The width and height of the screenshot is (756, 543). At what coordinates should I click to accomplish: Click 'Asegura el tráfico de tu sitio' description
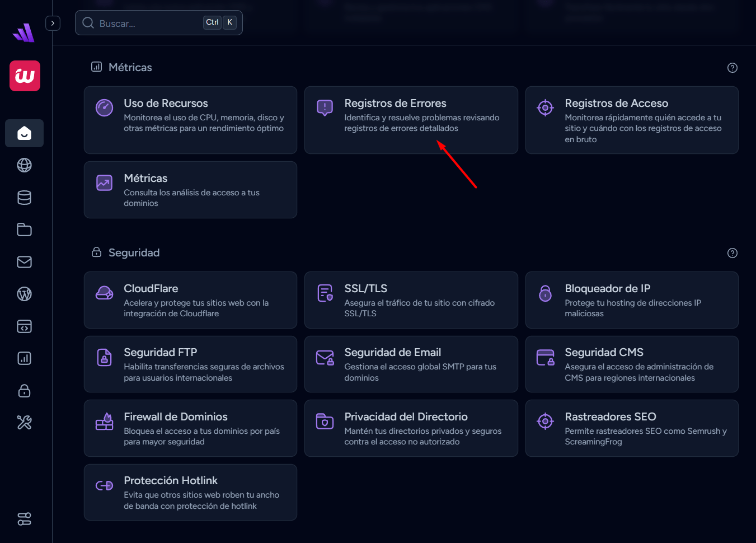(419, 308)
